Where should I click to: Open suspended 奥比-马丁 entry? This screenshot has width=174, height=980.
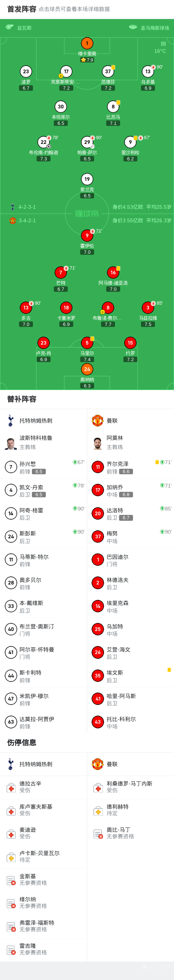(131, 834)
